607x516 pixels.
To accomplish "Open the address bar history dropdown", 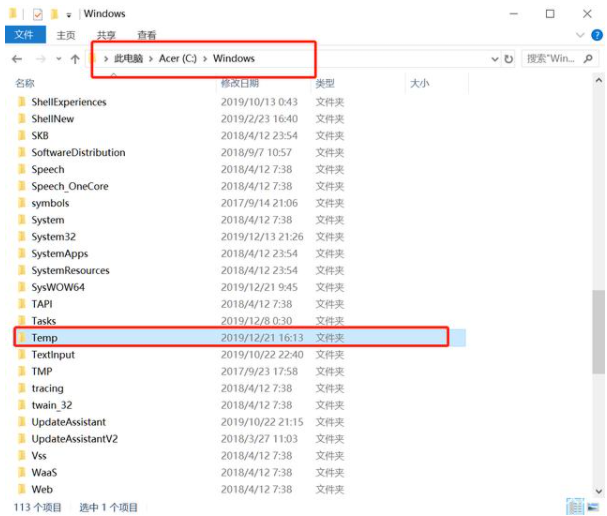I will tap(495, 59).
